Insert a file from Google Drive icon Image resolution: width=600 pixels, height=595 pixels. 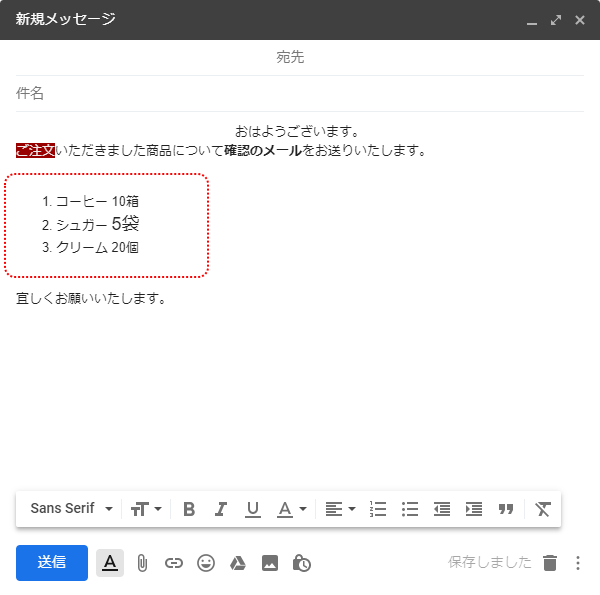[238, 563]
